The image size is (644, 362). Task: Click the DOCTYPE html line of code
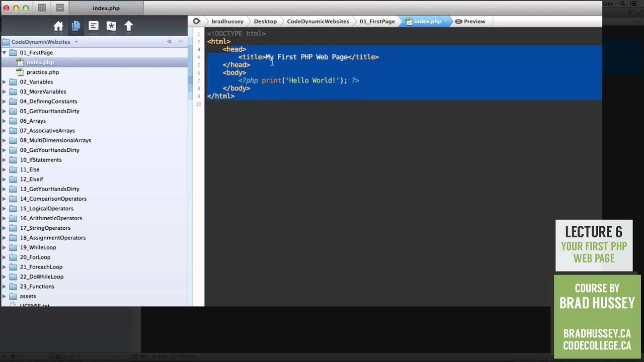coord(236,34)
